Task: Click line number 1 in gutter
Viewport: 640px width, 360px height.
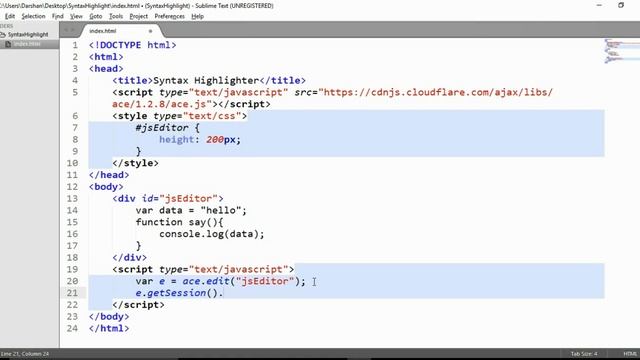Action: (x=75, y=45)
